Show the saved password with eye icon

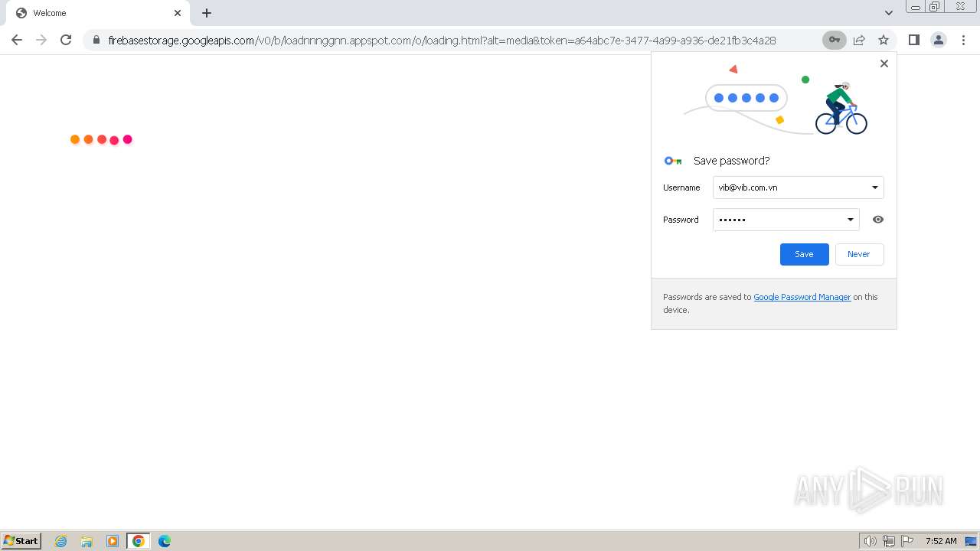coord(878,220)
